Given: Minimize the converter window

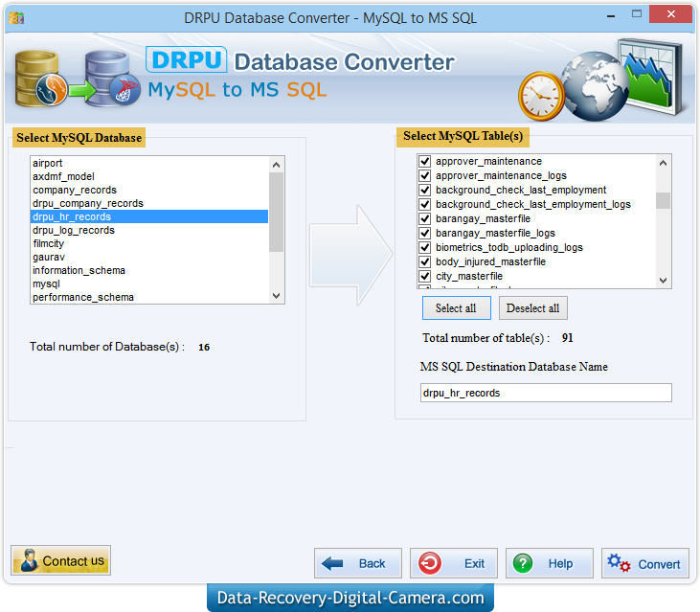Looking at the screenshot, I should coord(611,15).
